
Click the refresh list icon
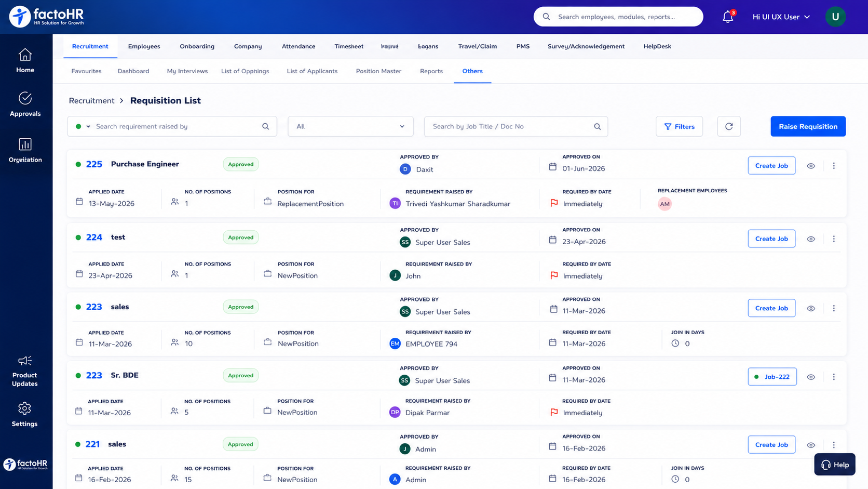729,126
